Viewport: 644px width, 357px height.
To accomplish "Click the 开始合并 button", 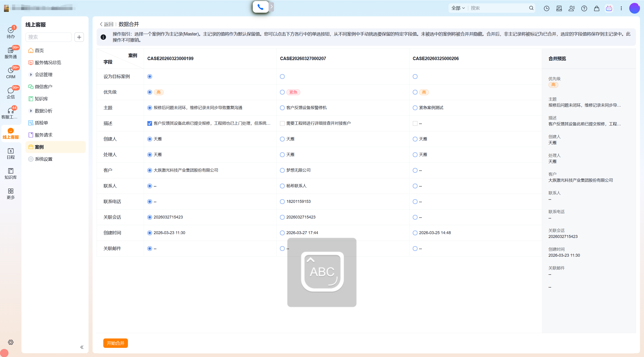I will [115, 343].
